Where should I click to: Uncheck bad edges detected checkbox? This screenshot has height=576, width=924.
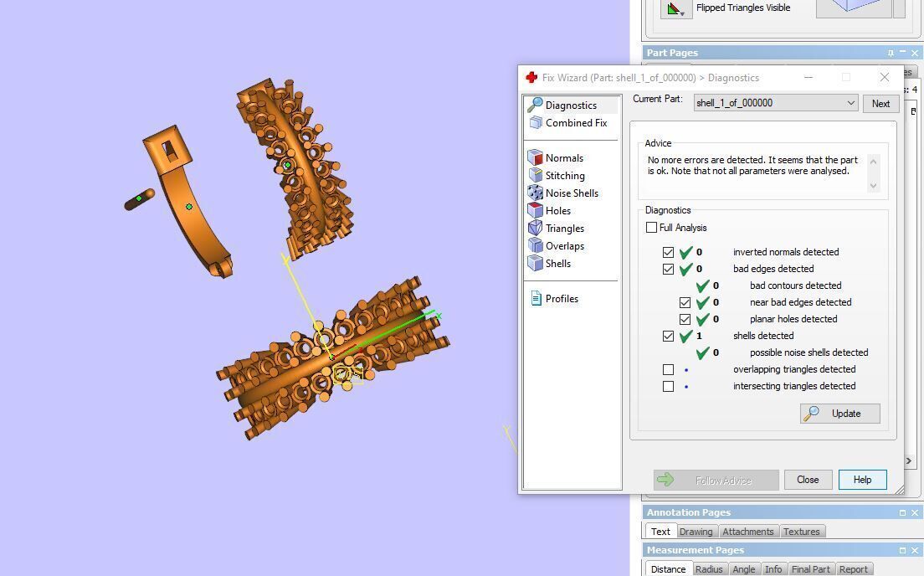pos(668,269)
